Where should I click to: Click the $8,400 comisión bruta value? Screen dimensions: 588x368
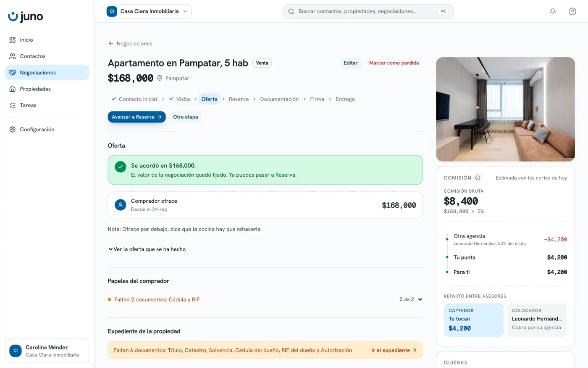[x=461, y=201]
